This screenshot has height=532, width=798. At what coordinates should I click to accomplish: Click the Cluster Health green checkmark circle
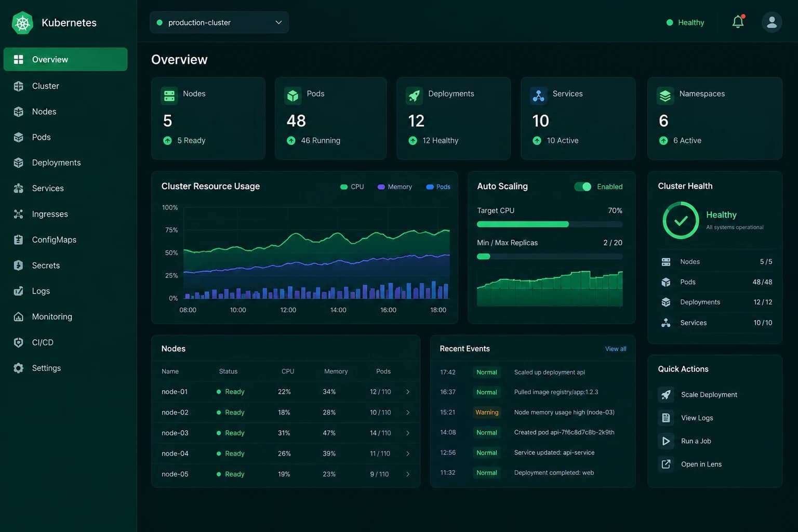pos(681,220)
